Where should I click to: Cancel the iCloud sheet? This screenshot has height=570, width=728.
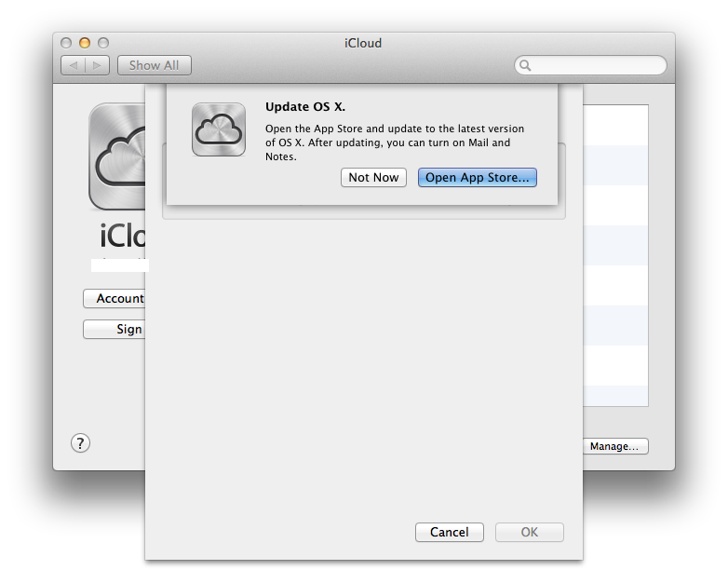(x=450, y=532)
